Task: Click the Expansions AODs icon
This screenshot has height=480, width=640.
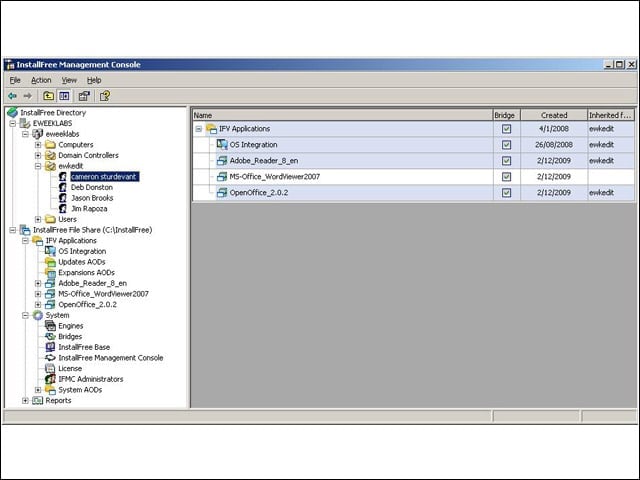Action: tap(50, 272)
